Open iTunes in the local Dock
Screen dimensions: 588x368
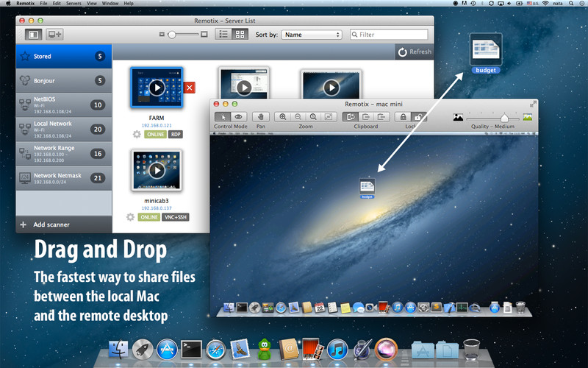coord(337,349)
